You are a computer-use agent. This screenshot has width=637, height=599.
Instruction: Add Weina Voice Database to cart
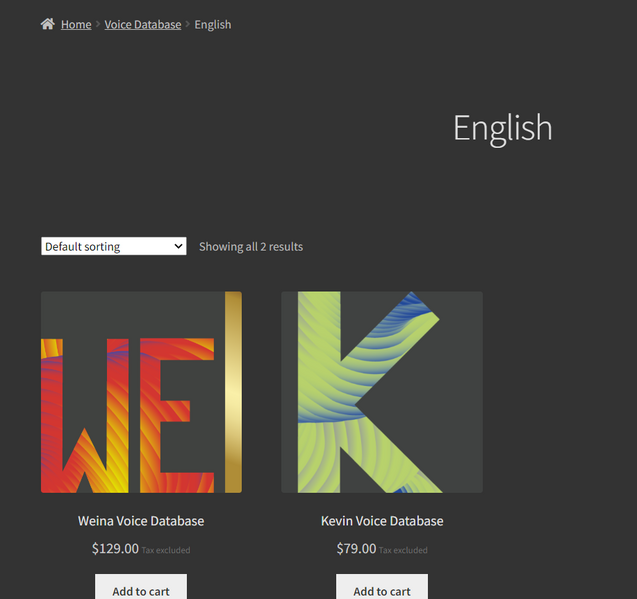141,588
